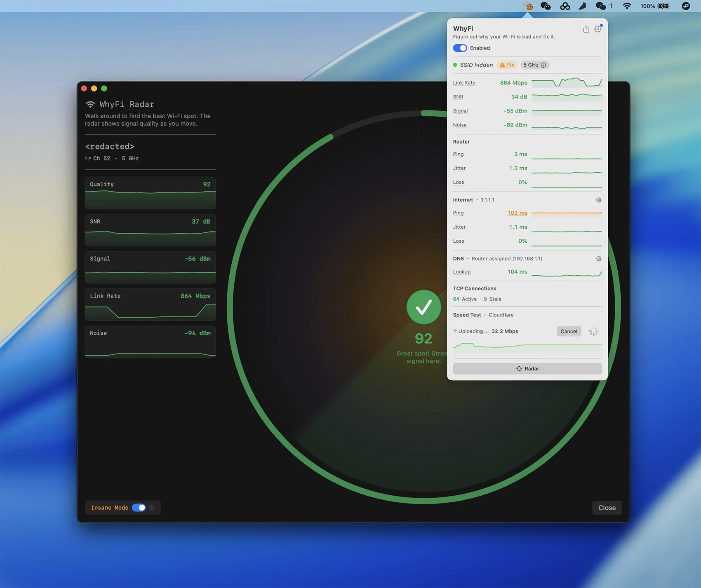Open the Wi-Fi menu bar icon
The width and height of the screenshot is (701, 588).
pyautogui.click(x=627, y=6)
